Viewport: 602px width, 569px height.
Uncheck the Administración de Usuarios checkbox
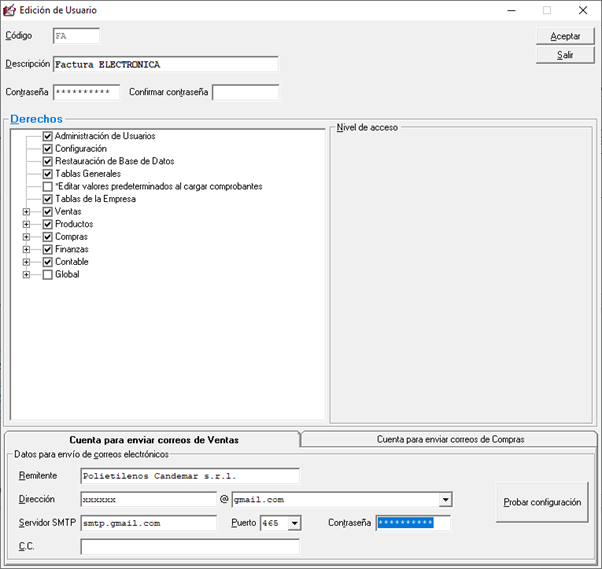click(47, 136)
